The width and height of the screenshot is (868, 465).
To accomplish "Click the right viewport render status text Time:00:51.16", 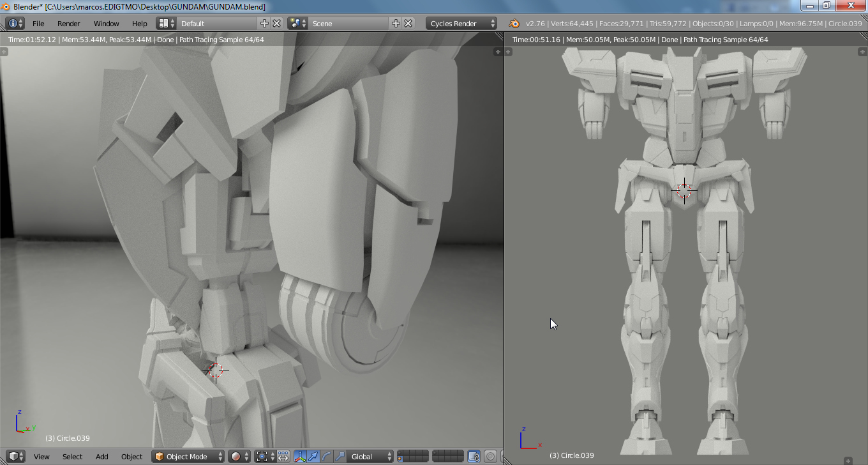I will pos(640,40).
